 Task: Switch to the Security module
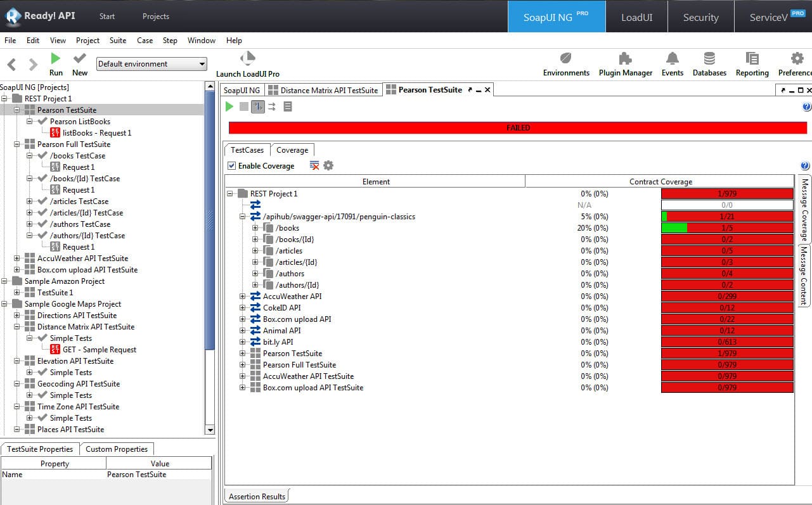pos(700,17)
